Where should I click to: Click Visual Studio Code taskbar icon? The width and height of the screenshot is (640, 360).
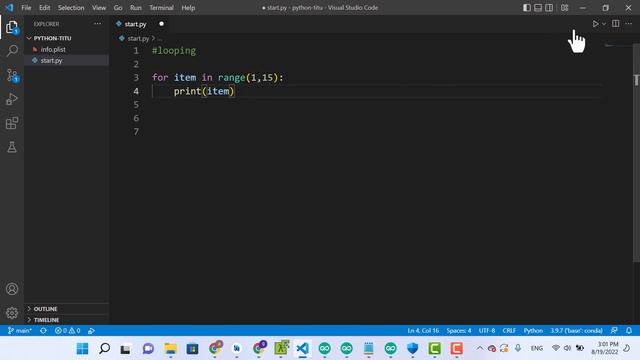click(x=302, y=349)
